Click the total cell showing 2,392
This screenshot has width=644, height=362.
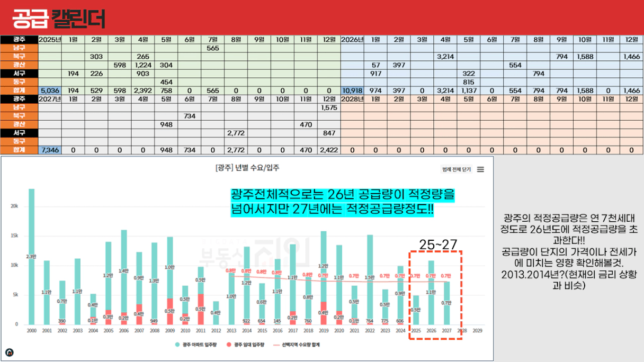[x=143, y=91]
